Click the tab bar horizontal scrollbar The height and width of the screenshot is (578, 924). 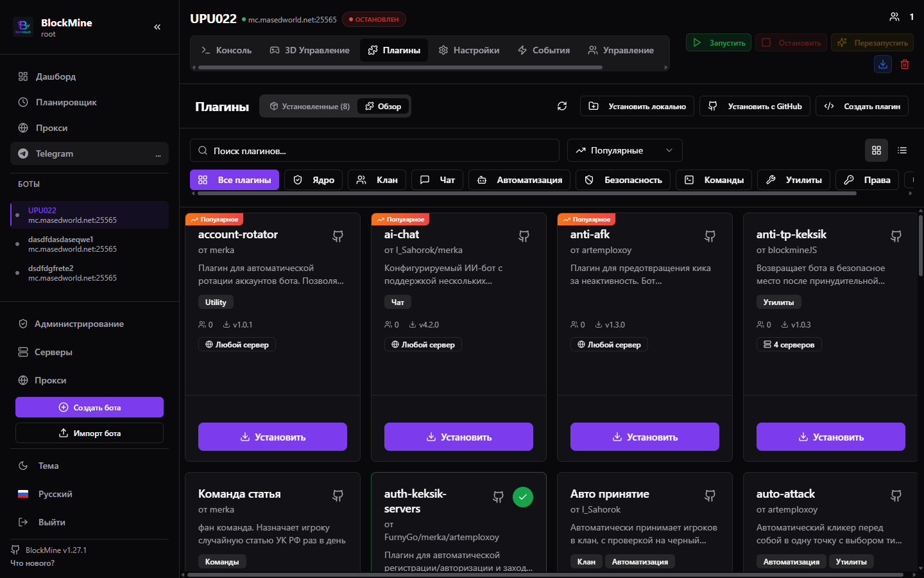[x=400, y=67]
